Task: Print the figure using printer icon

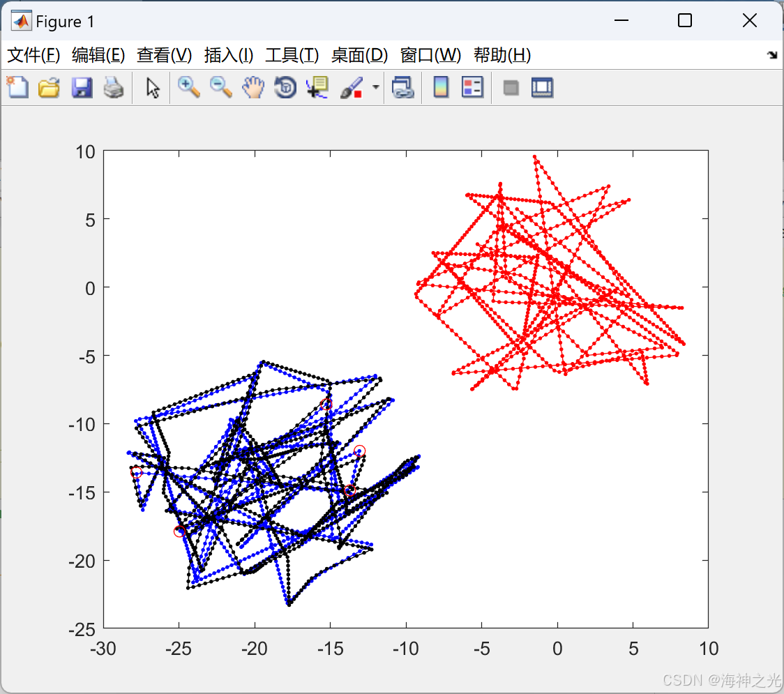Action: click(x=114, y=87)
